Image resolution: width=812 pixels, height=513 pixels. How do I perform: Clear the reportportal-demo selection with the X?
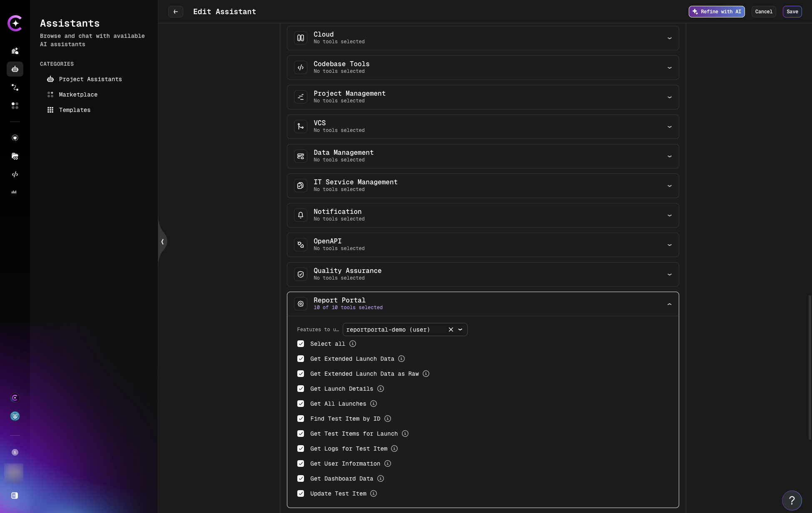(451, 329)
